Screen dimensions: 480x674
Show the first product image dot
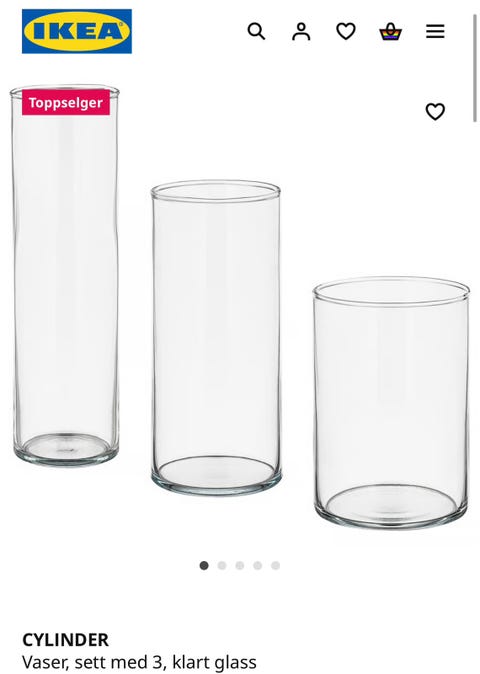[x=204, y=565]
